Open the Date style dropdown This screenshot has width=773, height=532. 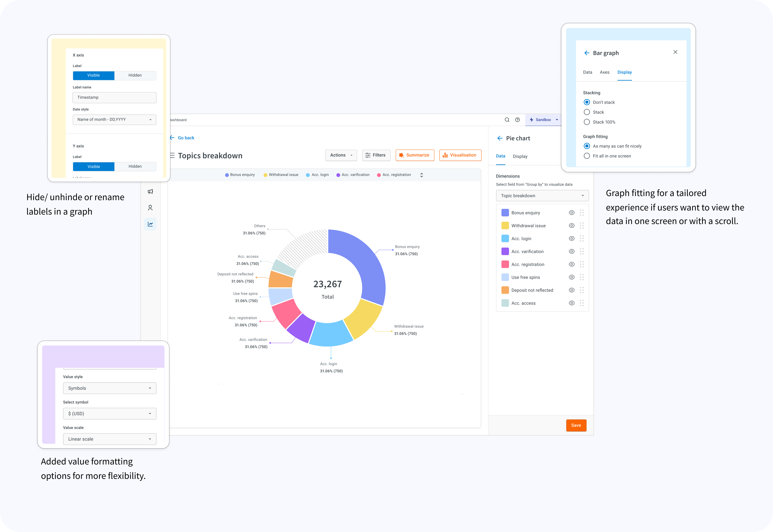(x=114, y=120)
